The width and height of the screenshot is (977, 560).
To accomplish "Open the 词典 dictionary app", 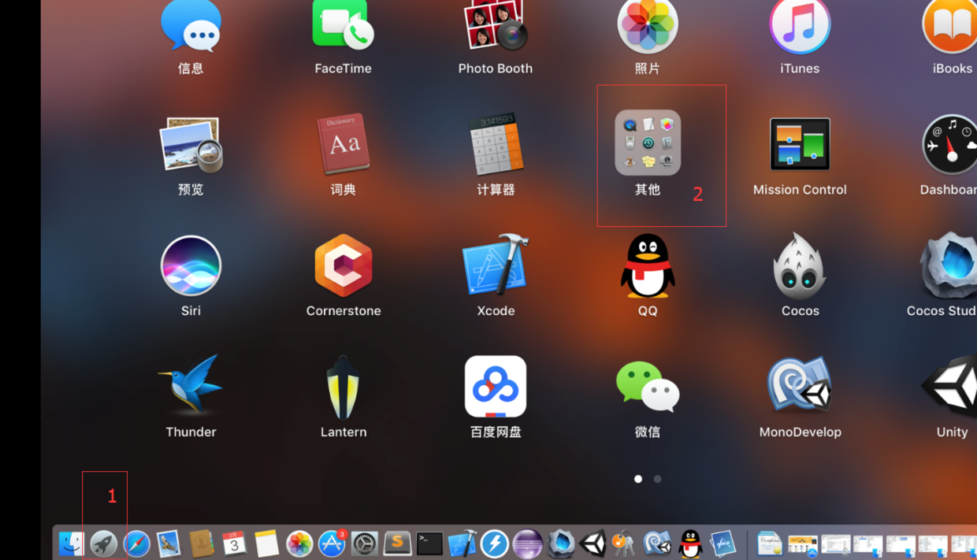I will pyautogui.click(x=343, y=146).
